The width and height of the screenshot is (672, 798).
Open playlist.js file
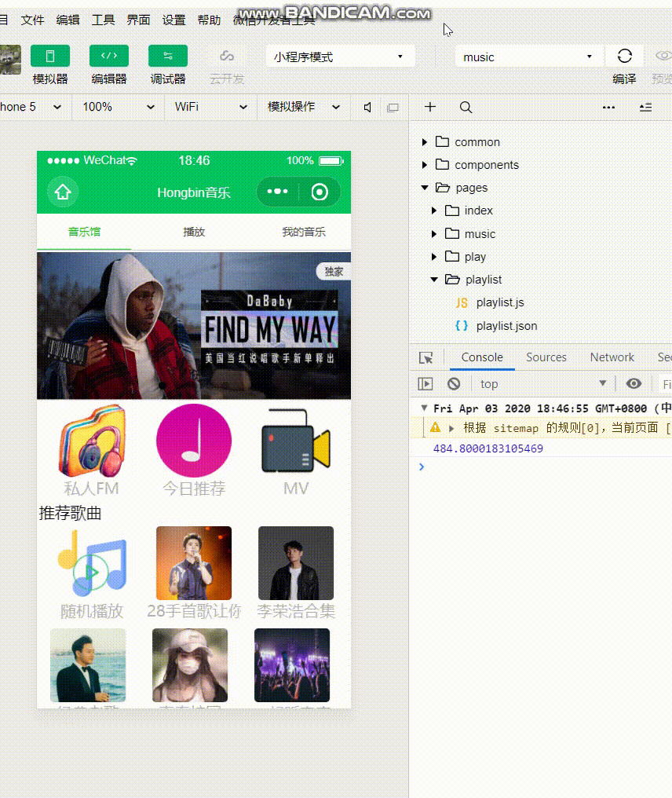point(499,303)
